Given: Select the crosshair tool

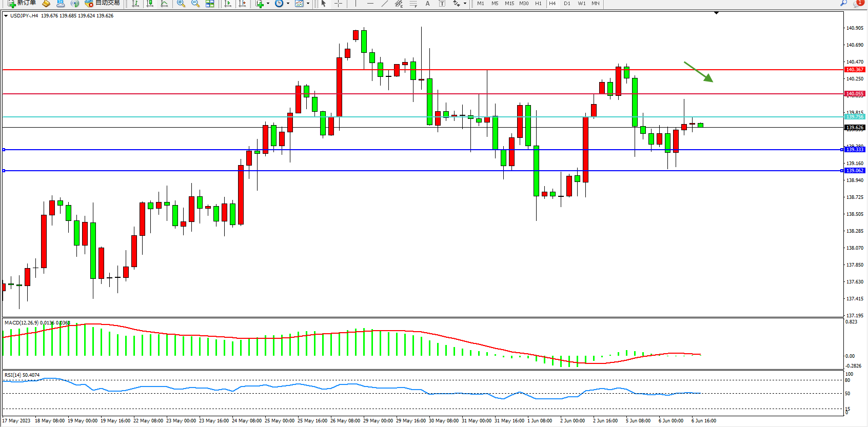Looking at the screenshot, I should point(339,4).
